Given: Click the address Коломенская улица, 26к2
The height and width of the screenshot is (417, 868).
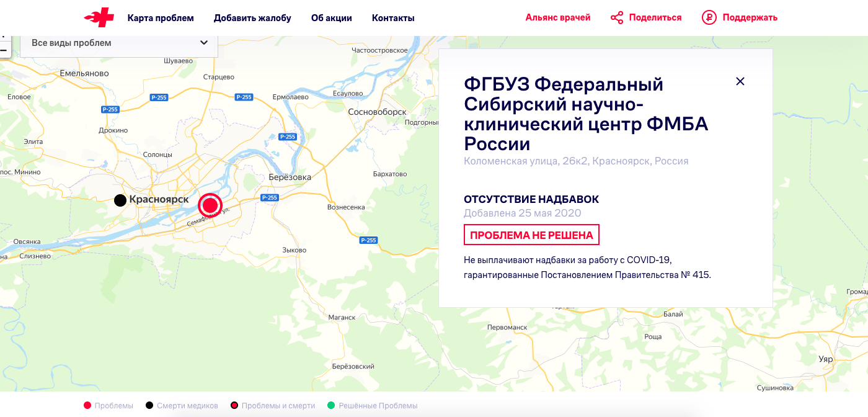Looking at the screenshot, I should tap(576, 161).
